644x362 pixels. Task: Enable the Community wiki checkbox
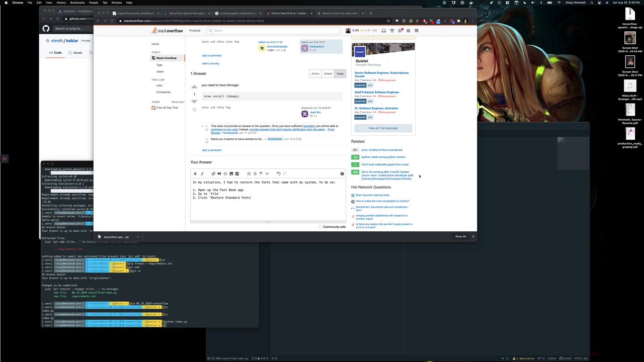click(320, 227)
